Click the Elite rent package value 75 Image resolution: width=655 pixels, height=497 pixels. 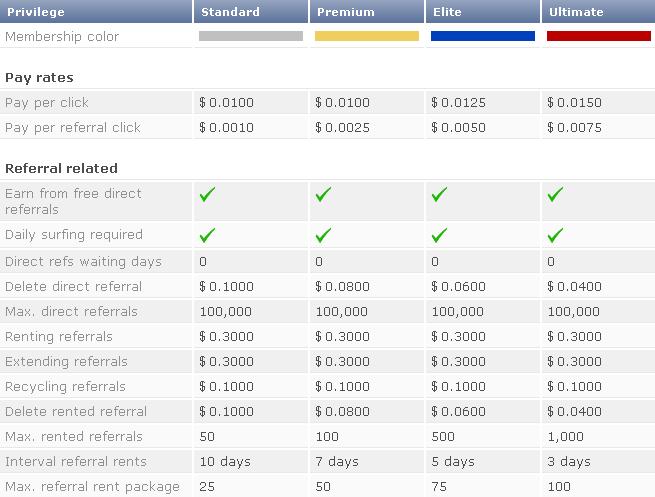pos(439,487)
